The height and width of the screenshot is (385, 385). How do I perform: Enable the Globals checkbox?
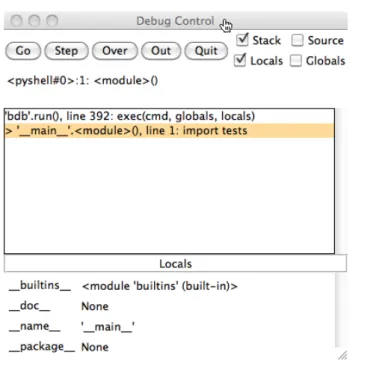(296, 61)
